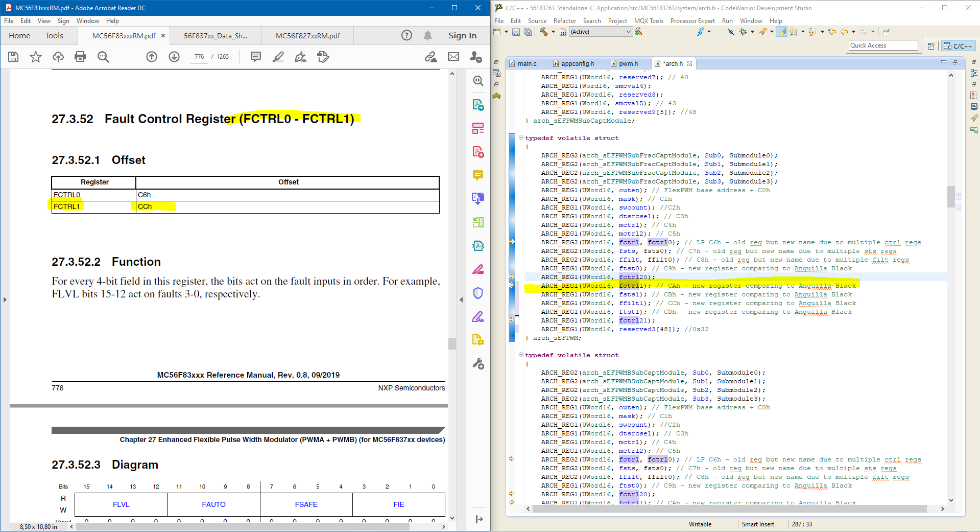Print the PDF document in Acrobat

(80, 57)
